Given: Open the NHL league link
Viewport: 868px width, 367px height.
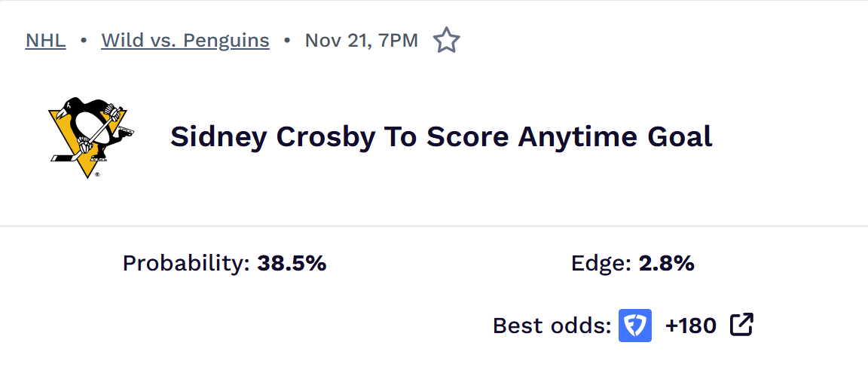Looking at the screenshot, I should pos(45,41).
